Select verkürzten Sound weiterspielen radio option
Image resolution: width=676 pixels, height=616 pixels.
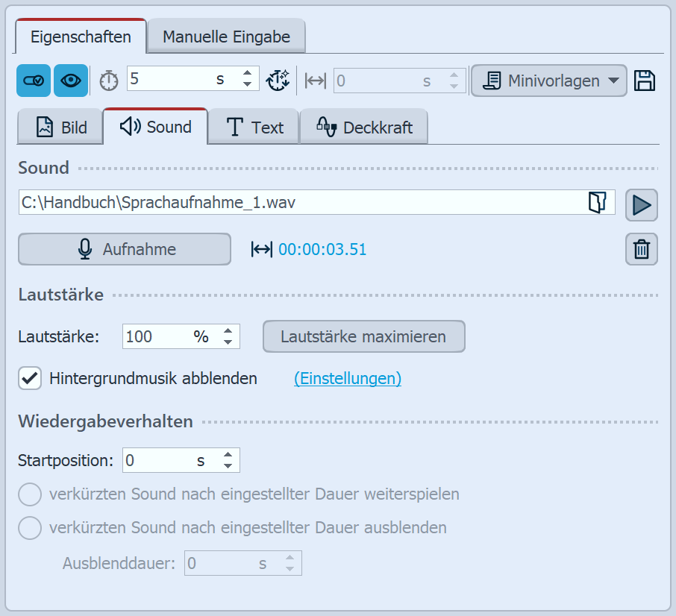click(x=30, y=494)
